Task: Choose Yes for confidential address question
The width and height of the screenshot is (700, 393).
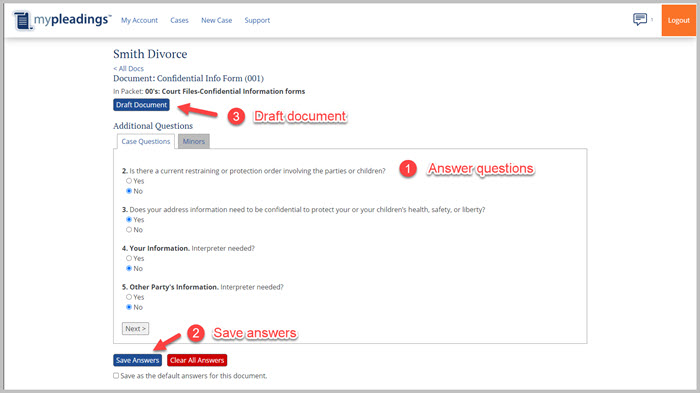Action: [x=129, y=219]
